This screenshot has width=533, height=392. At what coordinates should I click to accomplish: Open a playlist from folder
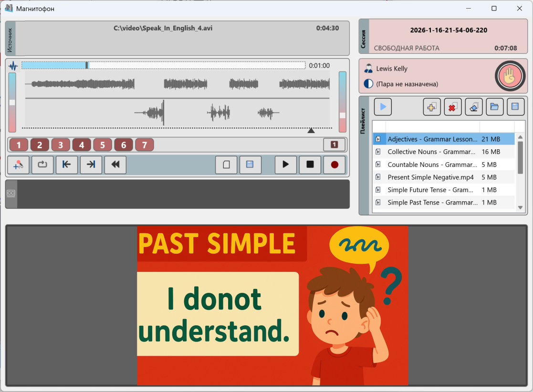point(494,107)
